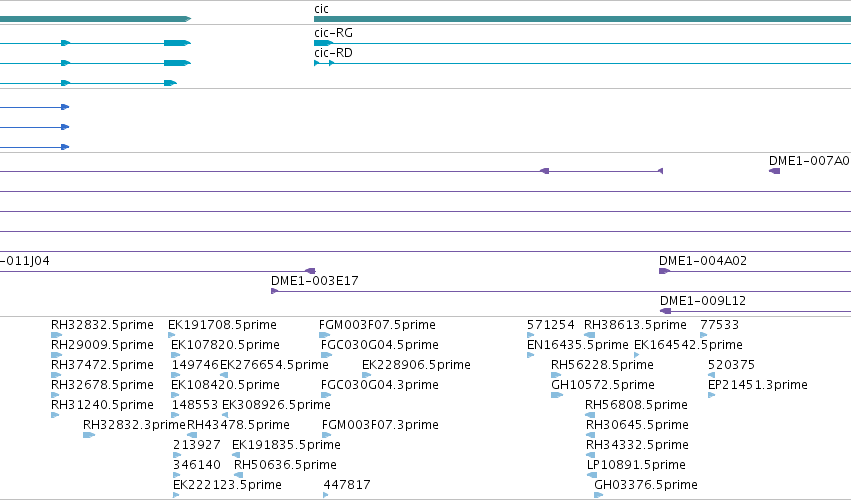Select the DME1-007A0 clone label
This screenshot has width=851, height=500.
(x=809, y=161)
